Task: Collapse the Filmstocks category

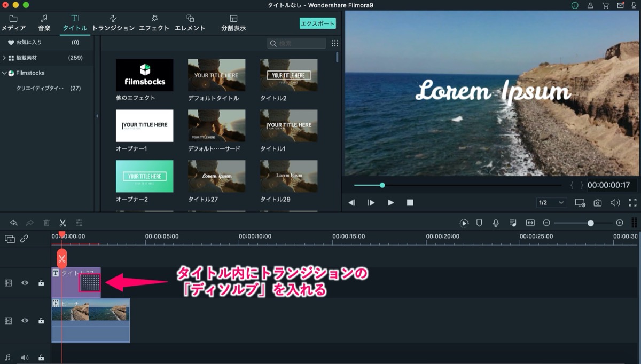Action: coord(4,73)
